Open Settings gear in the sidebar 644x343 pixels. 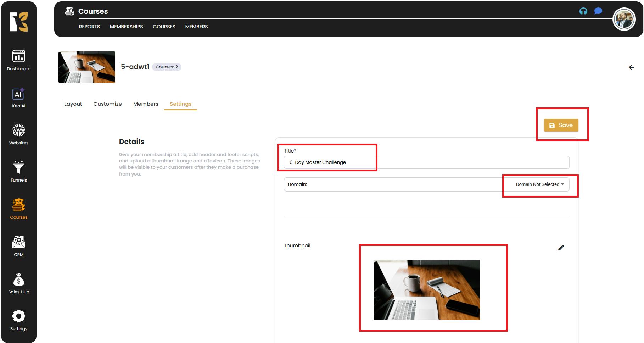pos(19,320)
